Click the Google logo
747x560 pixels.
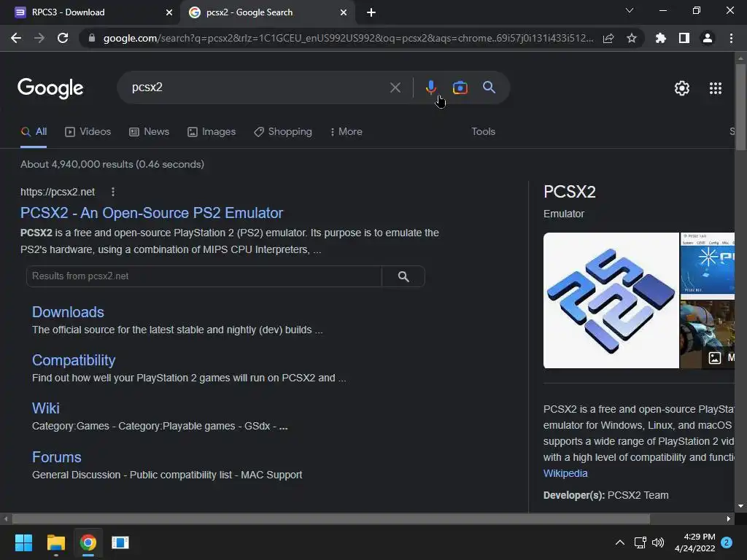click(50, 88)
